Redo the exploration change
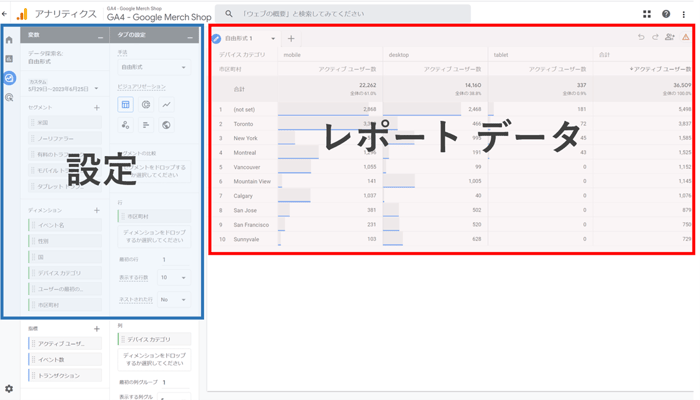 (655, 38)
